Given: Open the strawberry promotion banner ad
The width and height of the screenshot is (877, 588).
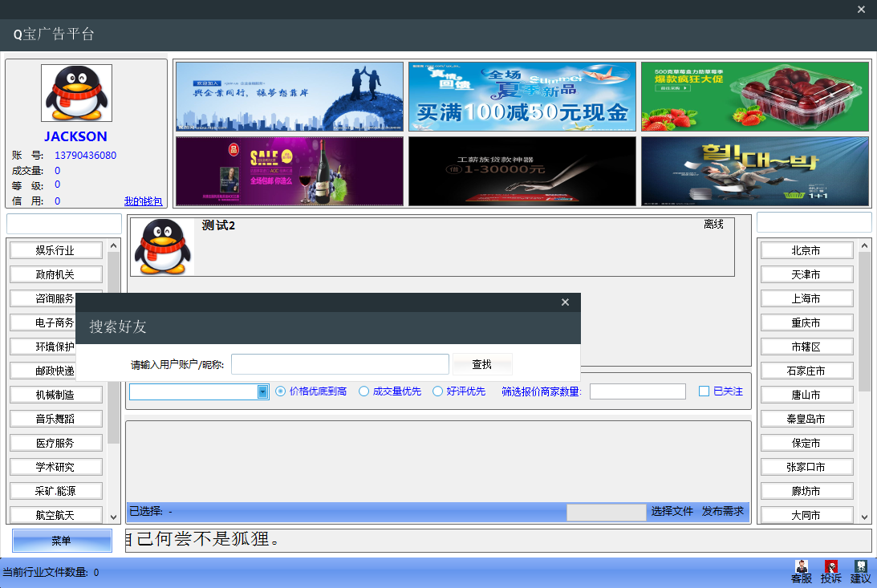Looking at the screenshot, I should click(754, 96).
